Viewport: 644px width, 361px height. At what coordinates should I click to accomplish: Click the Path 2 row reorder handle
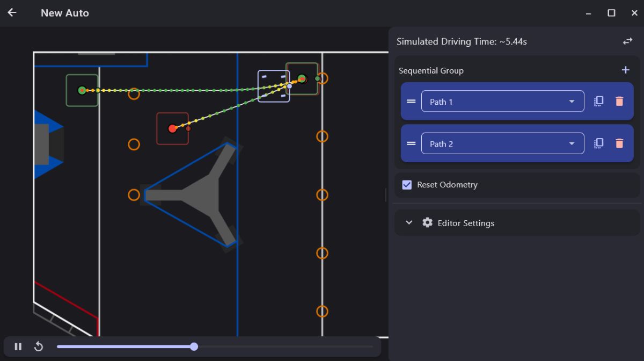tap(411, 143)
